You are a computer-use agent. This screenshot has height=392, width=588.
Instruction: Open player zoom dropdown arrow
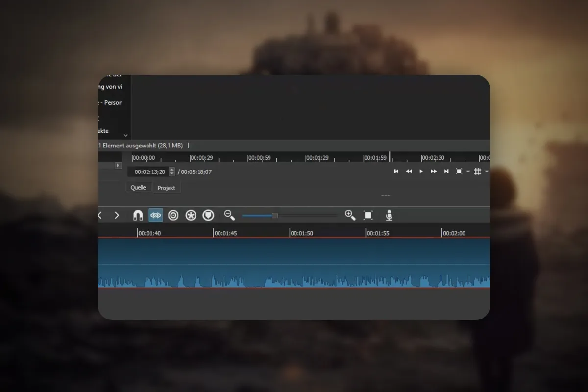(468, 172)
